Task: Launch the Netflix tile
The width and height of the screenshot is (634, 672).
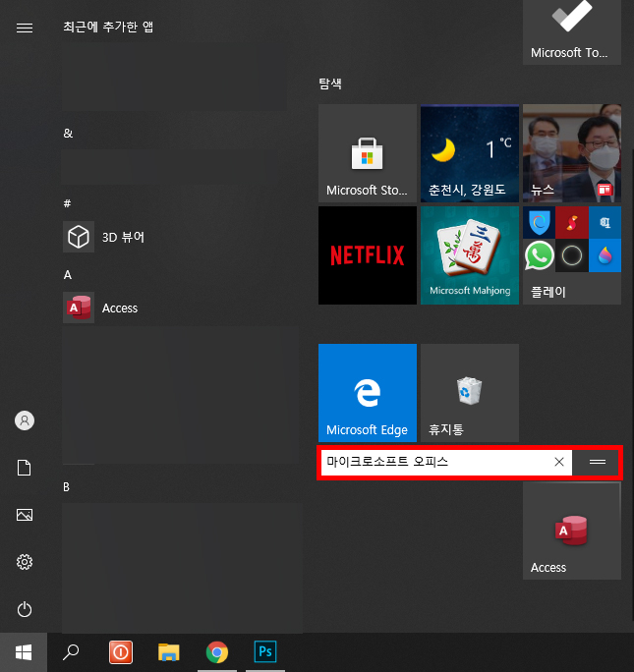Action: pos(368,255)
